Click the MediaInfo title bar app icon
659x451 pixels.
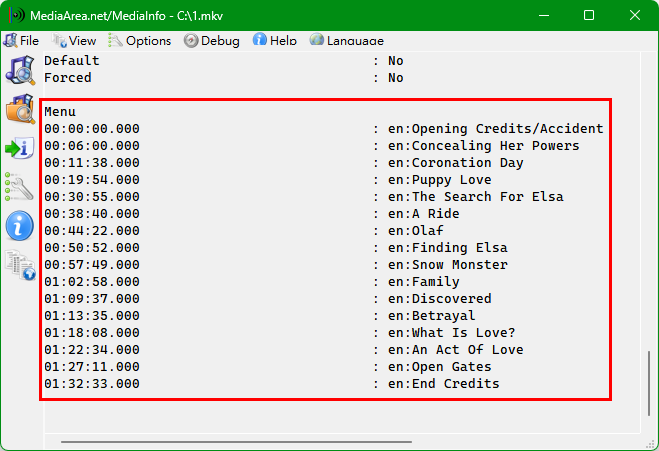pyautogui.click(x=17, y=15)
